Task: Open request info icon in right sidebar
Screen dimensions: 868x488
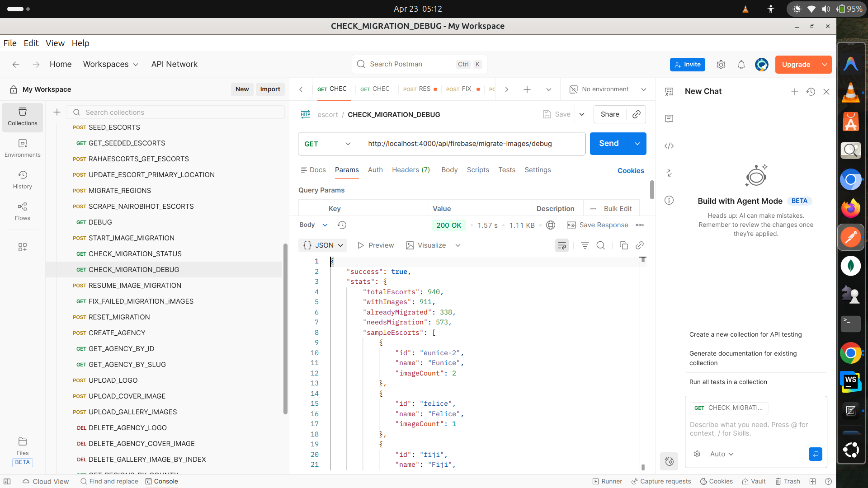Action: tap(669, 200)
